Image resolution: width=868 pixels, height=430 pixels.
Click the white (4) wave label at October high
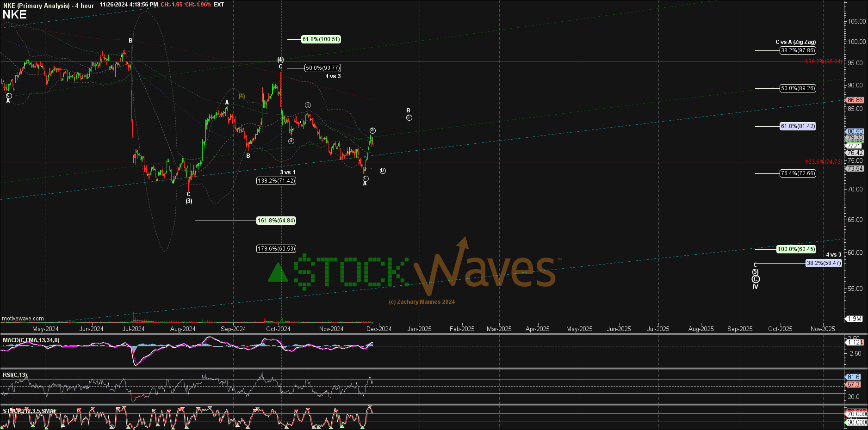click(x=280, y=60)
